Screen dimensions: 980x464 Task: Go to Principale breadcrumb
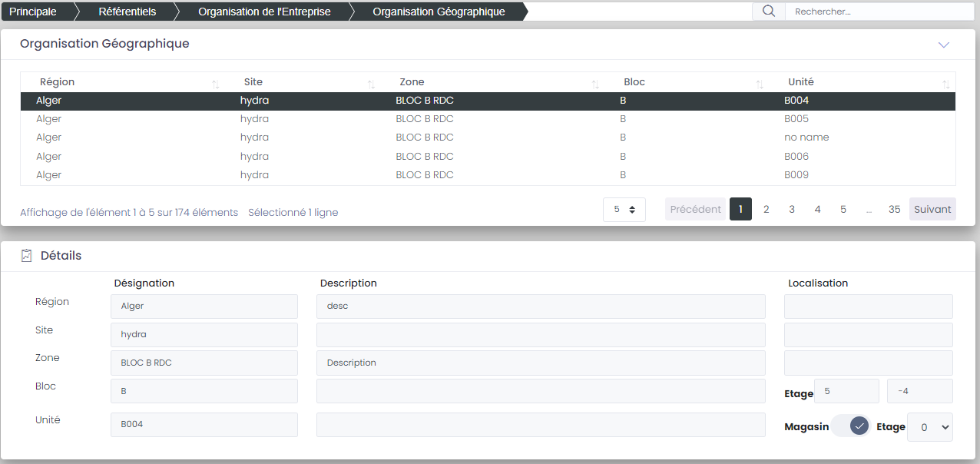click(33, 12)
